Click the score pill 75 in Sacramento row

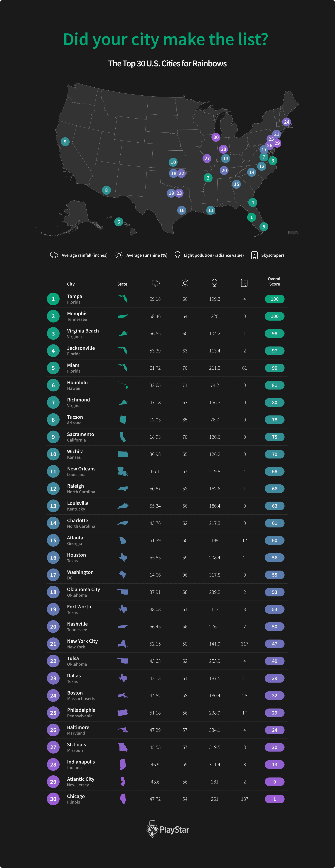pyautogui.click(x=275, y=437)
